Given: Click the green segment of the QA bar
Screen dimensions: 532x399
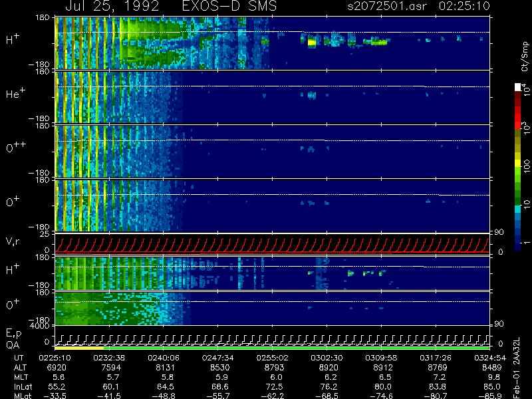Looking at the screenshot, I should coord(297,348).
